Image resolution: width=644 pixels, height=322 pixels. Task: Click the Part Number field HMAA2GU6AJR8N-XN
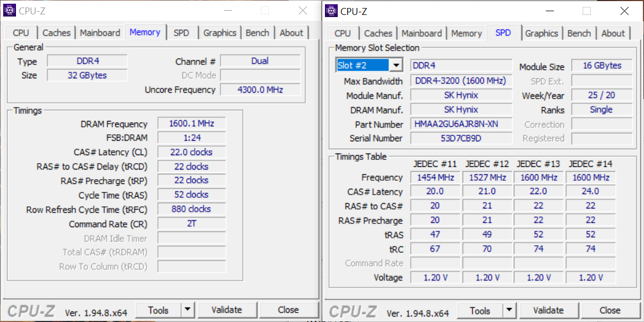[461, 124]
